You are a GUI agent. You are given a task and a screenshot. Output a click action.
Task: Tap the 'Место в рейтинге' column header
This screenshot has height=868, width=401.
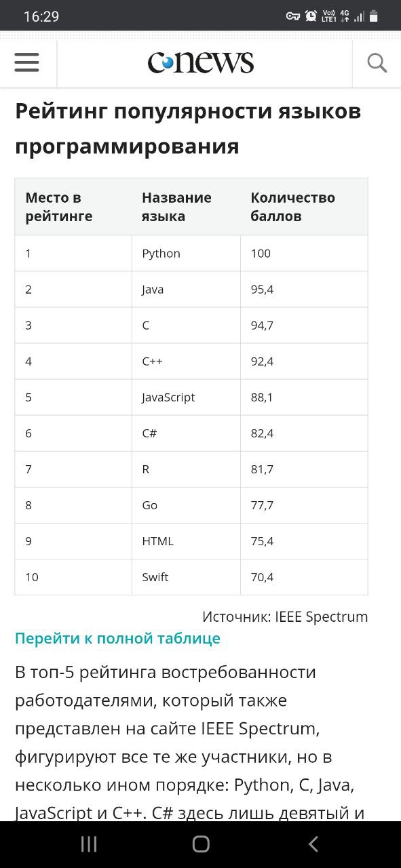(x=58, y=207)
